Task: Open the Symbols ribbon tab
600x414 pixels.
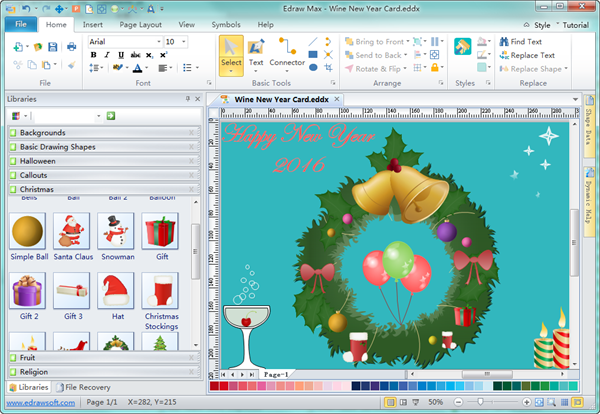Action: point(225,23)
